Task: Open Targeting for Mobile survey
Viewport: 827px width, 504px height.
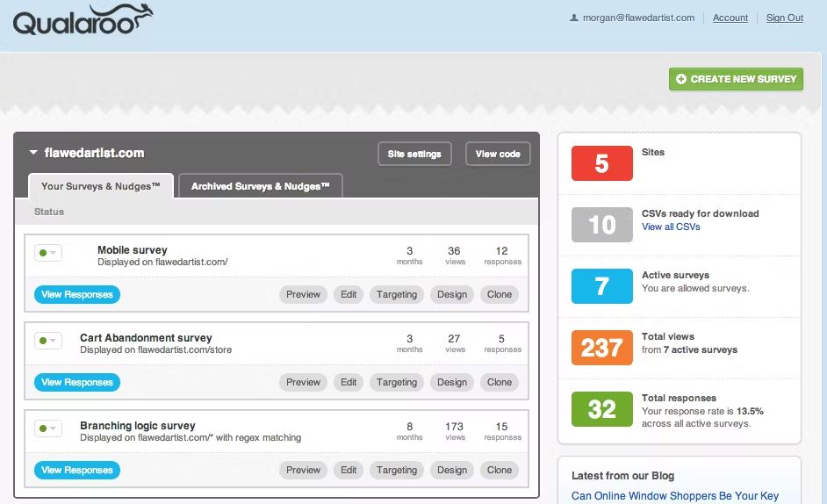Action: [x=397, y=294]
